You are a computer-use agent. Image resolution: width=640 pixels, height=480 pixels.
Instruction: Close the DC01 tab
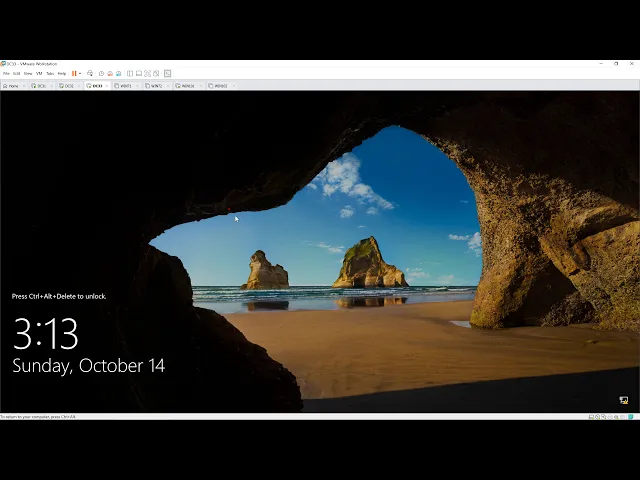pos(51,86)
